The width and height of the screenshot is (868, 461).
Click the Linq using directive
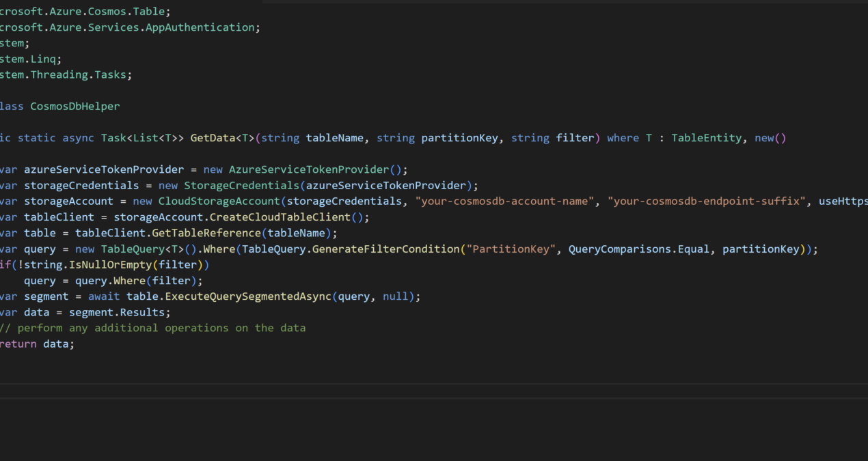click(x=31, y=59)
